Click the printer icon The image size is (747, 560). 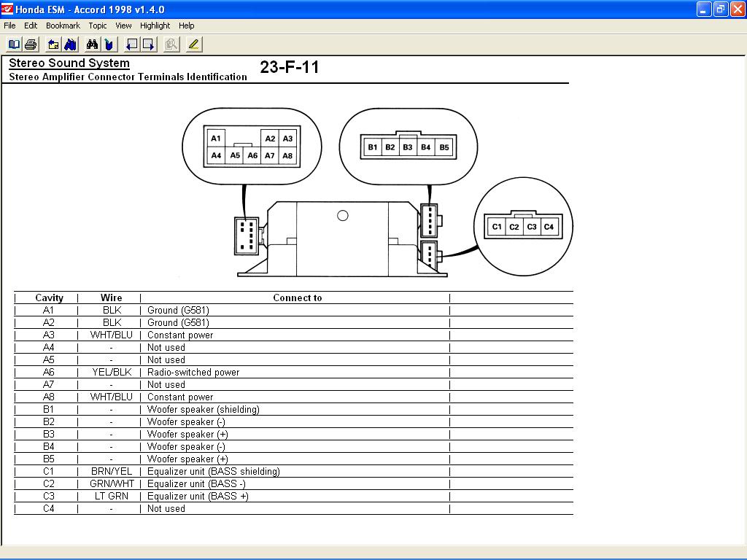[31, 44]
